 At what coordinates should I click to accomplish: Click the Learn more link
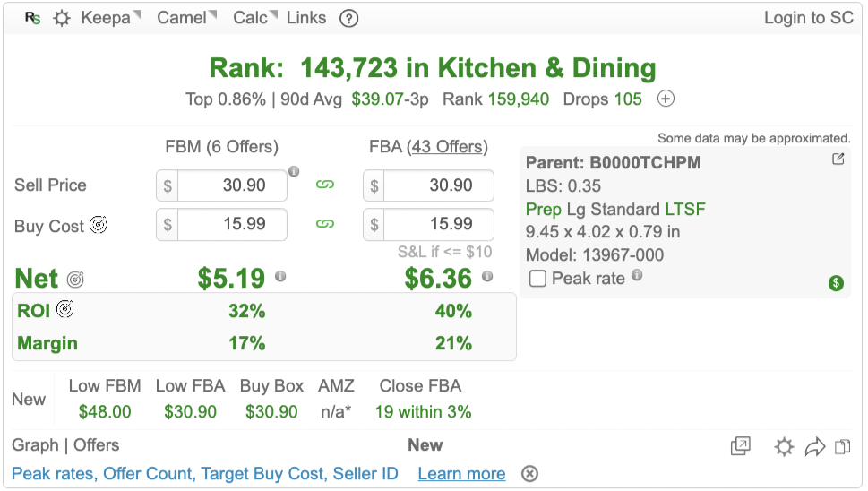click(461, 474)
